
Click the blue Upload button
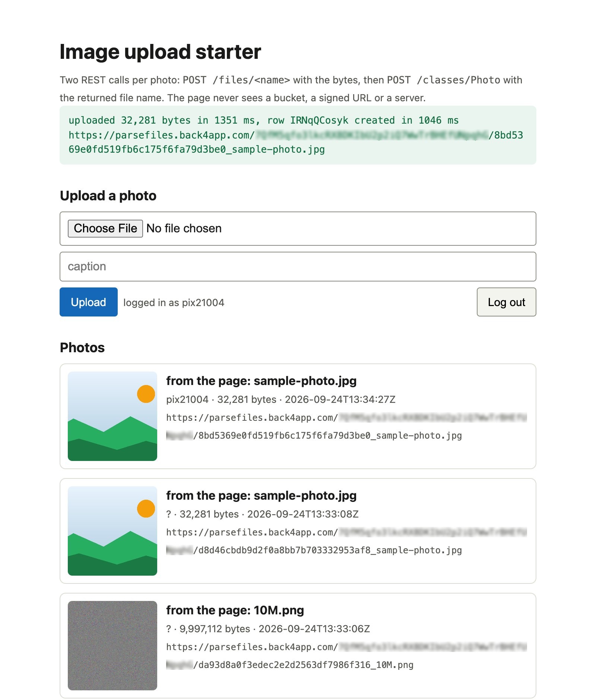89,302
